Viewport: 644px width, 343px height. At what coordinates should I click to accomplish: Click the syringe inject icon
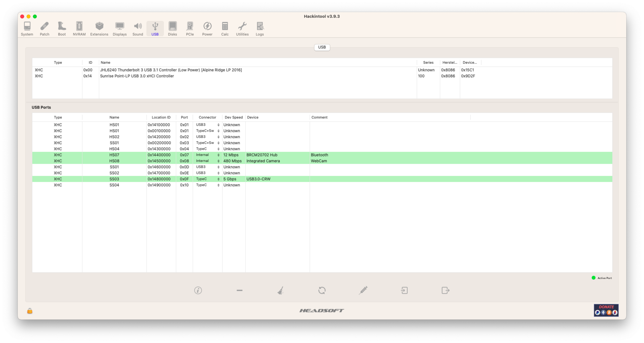363,290
